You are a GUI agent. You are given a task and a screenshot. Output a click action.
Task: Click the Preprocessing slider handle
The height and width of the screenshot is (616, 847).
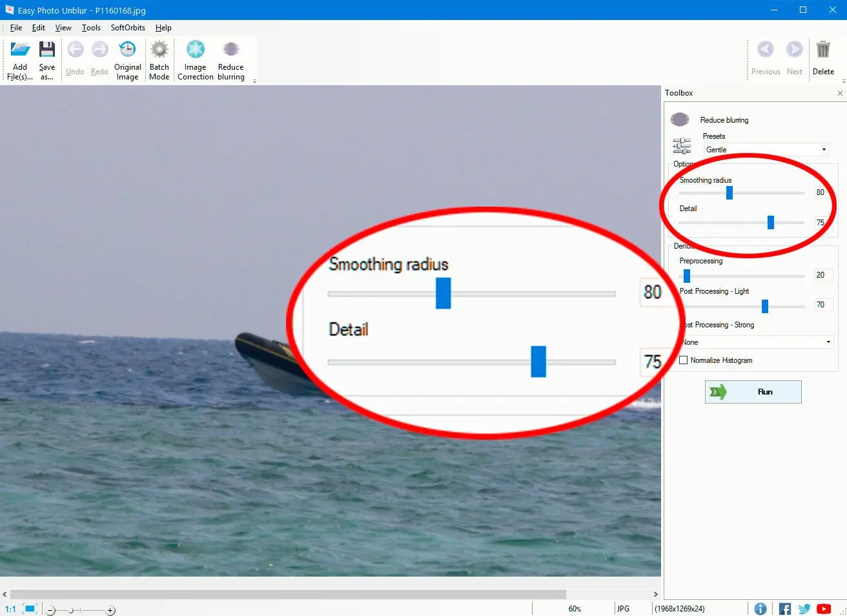pos(687,276)
